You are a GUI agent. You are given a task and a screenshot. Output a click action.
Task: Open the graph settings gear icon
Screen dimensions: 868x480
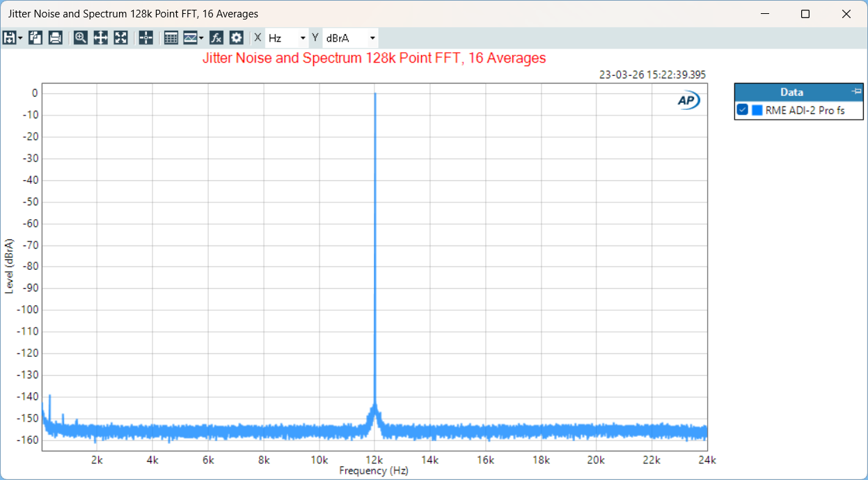click(236, 38)
